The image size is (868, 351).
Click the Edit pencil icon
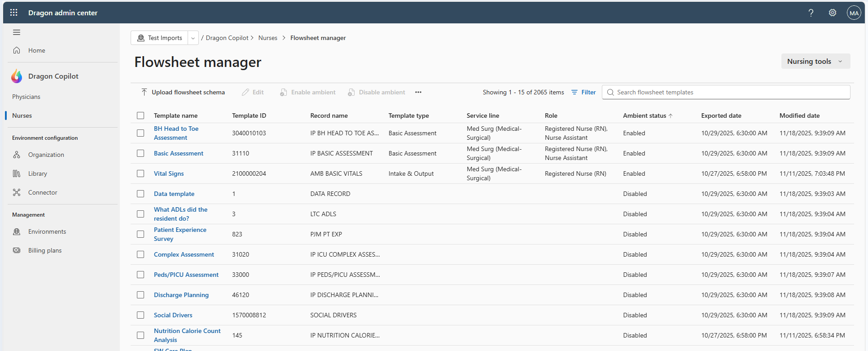[245, 92]
